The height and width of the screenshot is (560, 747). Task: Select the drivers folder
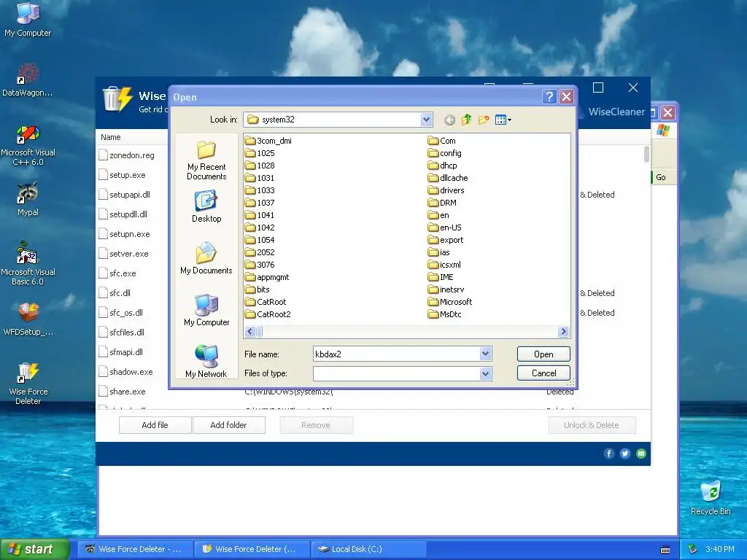[446, 190]
